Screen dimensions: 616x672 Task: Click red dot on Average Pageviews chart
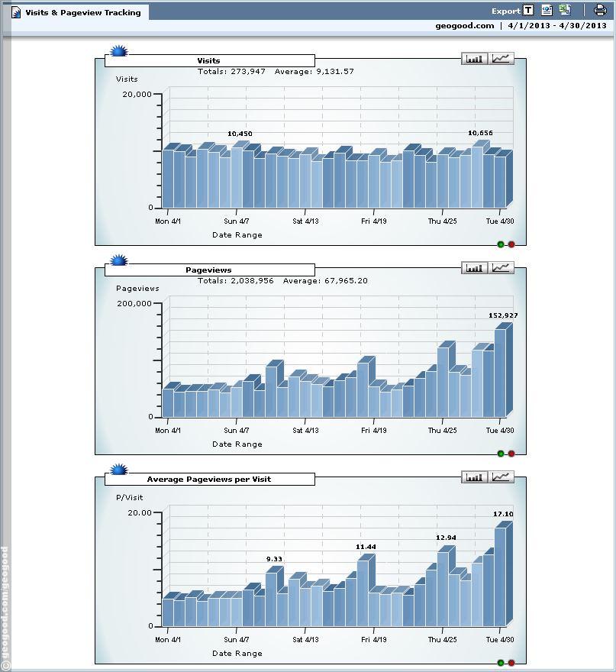(x=511, y=663)
